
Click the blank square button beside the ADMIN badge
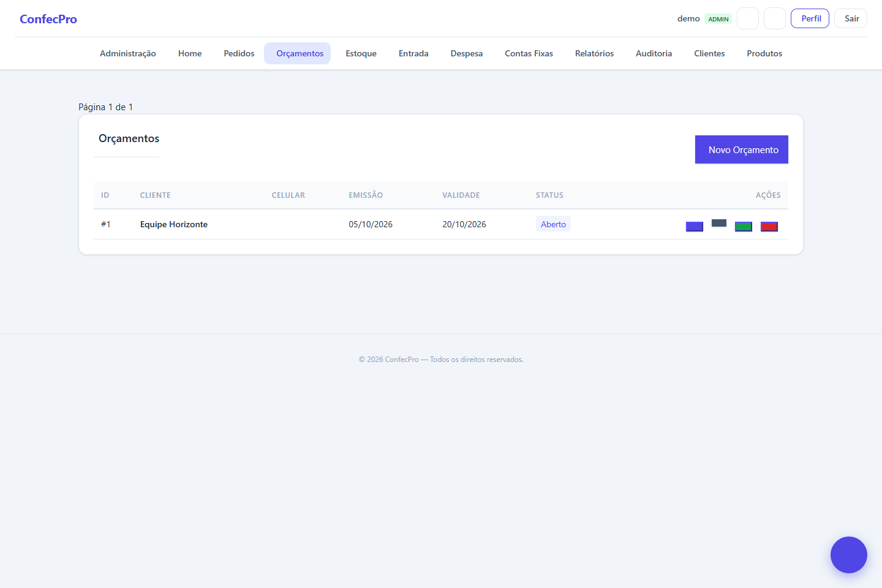click(747, 18)
